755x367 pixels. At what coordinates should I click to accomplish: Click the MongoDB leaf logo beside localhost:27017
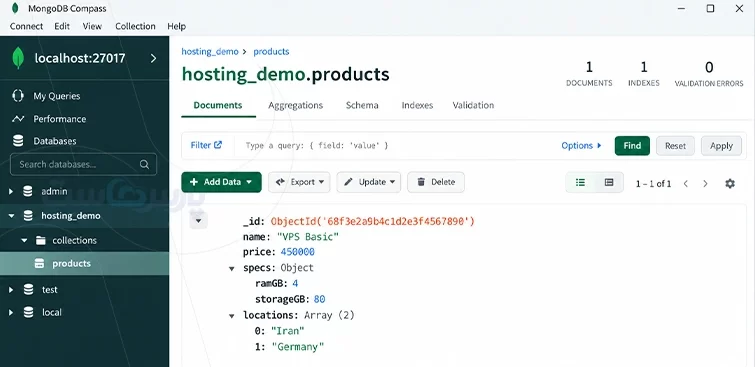click(18, 58)
